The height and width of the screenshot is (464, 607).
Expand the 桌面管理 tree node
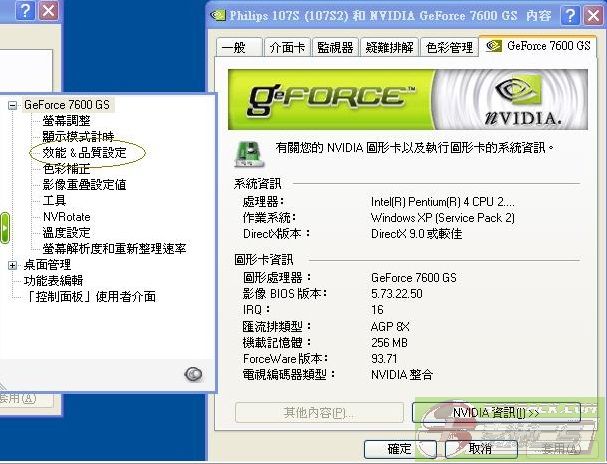tap(13, 265)
